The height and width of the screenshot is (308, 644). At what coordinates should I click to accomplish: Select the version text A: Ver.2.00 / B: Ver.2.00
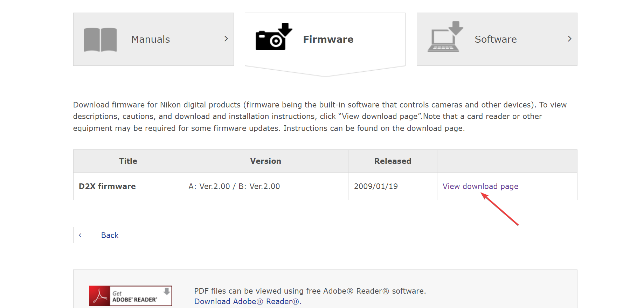pyautogui.click(x=234, y=186)
